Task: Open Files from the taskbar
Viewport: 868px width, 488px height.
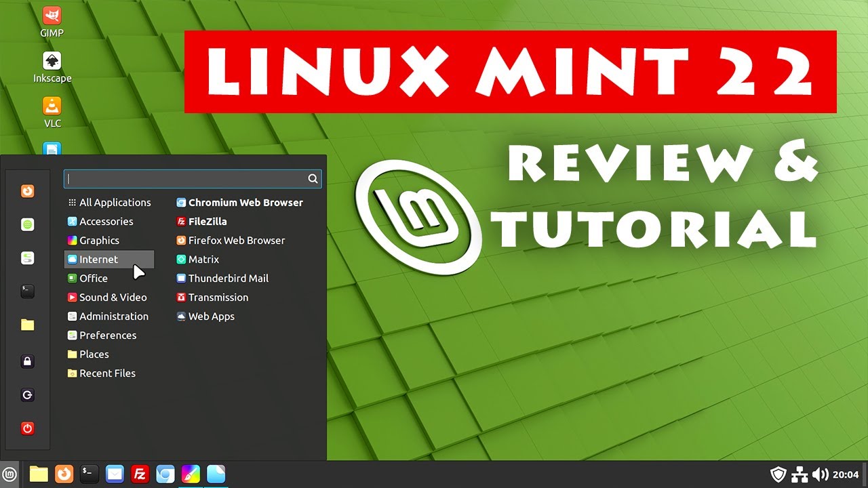Action: coord(39,474)
